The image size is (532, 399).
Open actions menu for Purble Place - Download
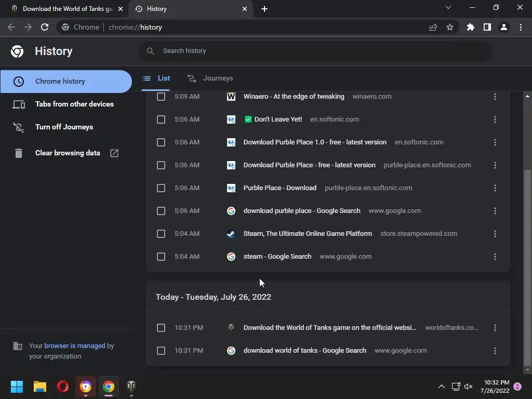pos(495,188)
